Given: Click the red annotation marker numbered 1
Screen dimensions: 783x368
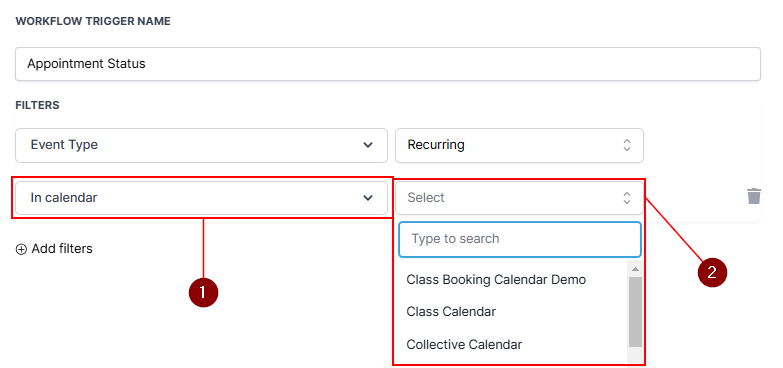Looking at the screenshot, I should (x=203, y=292).
